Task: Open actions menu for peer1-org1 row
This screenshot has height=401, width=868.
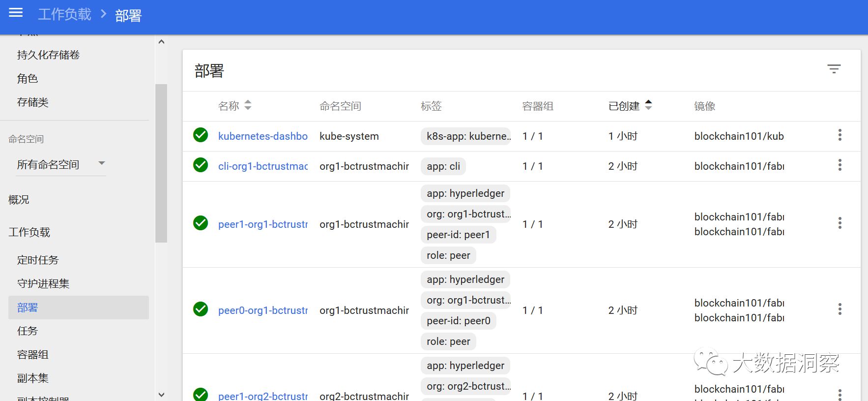Action: pos(839,223)
